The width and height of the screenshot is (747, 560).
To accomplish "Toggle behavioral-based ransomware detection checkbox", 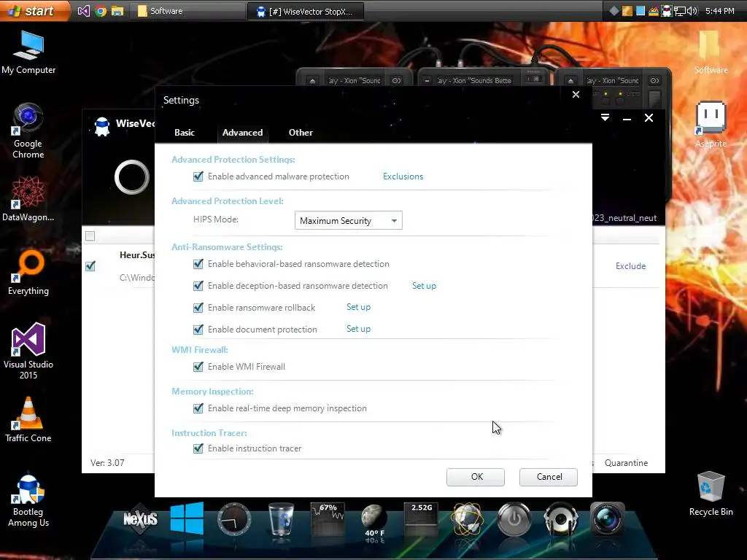I will pyautogui.click(x=198, y=264).
